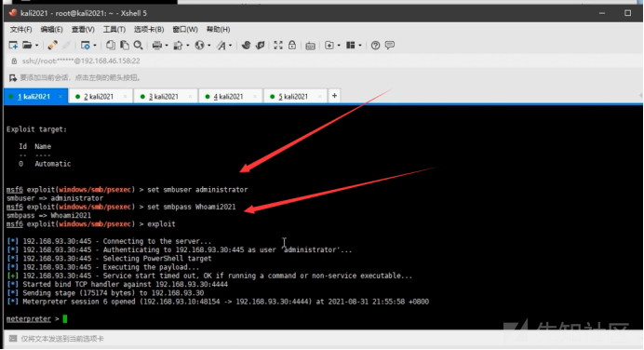Viewport: 644px width, 350px height.
Task: Click the 'set smbpass Whoami2021' command text
Action: click(192, 207)
